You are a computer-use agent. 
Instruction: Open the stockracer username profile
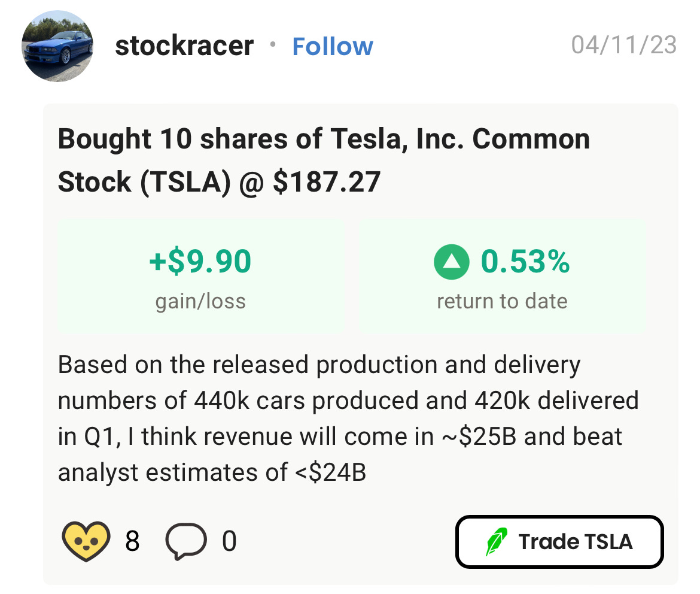(184, 46)
